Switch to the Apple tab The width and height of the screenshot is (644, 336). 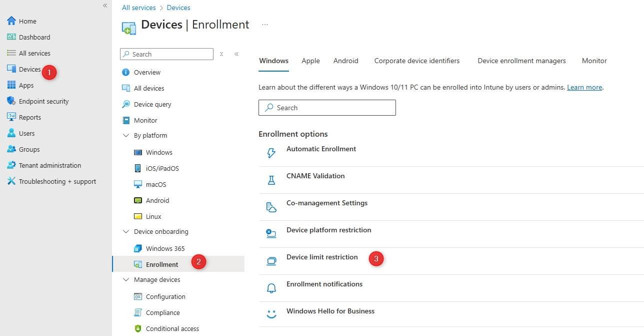pyautogui.click(x=310, y=61)
